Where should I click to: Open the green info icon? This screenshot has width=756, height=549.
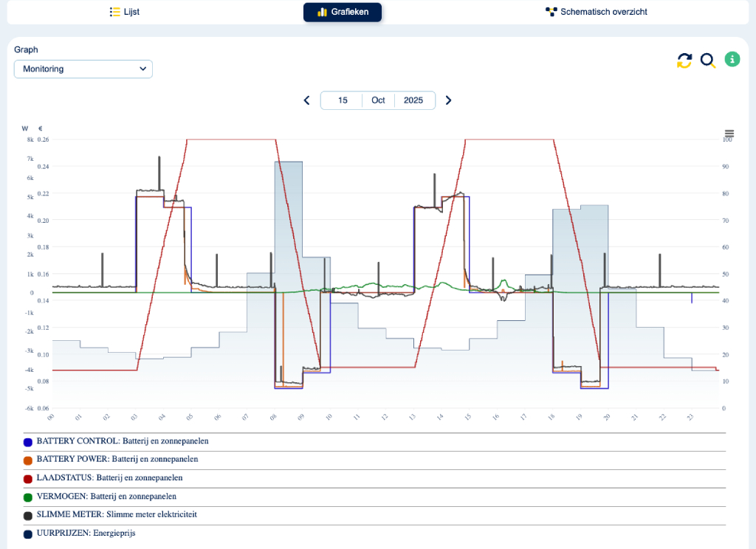(x=732, y=60)
